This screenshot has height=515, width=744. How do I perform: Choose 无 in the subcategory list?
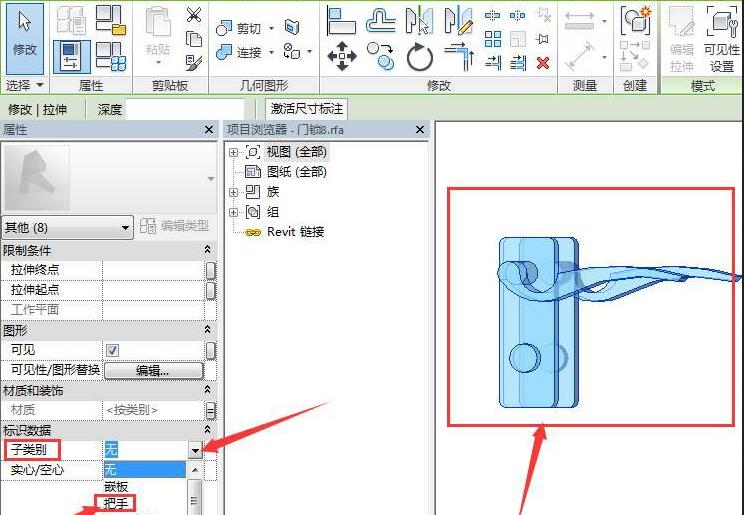click(145, 469)
